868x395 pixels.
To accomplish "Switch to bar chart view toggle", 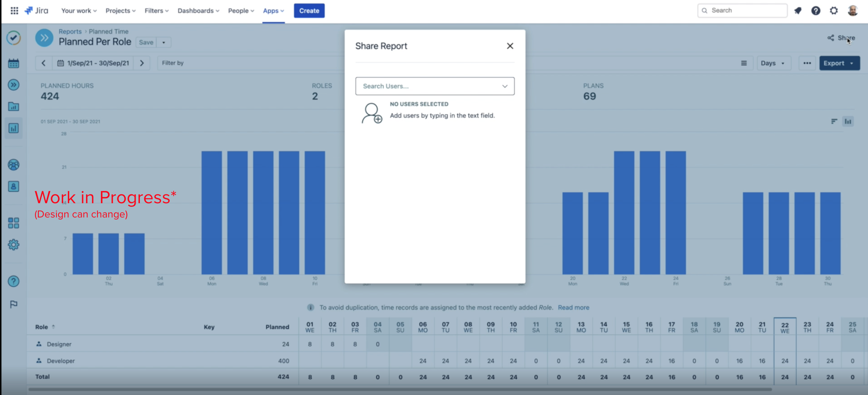I will click(848, 122).
